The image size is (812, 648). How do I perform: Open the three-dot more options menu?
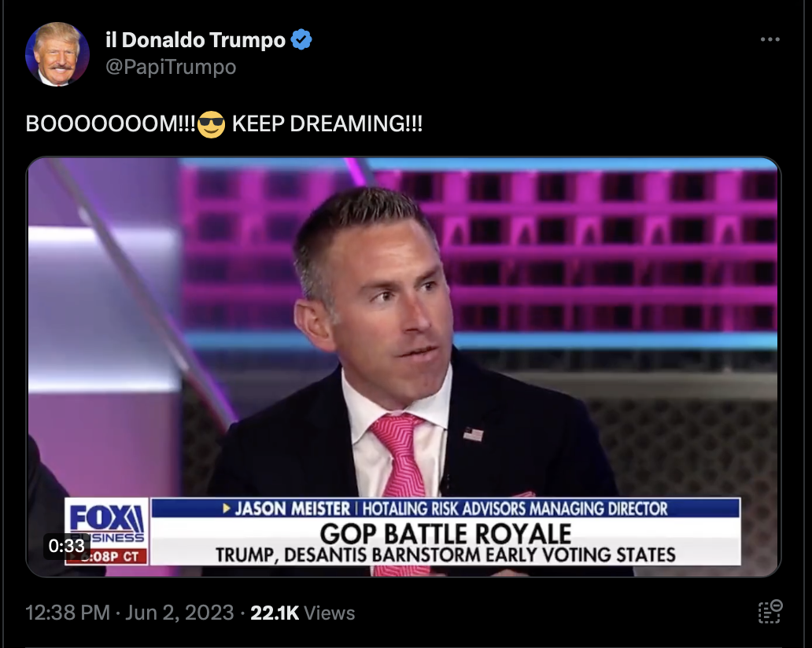pos(770,39)
